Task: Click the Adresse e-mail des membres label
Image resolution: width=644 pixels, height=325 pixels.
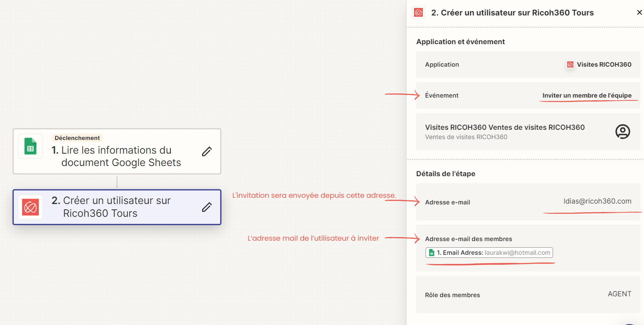Action: tap(468, 239)
